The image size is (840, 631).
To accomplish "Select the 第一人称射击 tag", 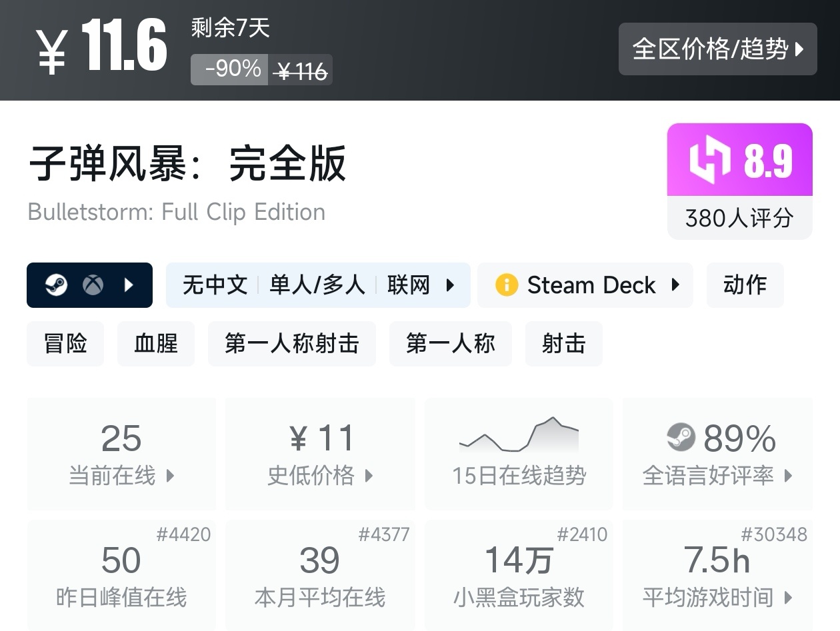I will click(x=292, y=344).
